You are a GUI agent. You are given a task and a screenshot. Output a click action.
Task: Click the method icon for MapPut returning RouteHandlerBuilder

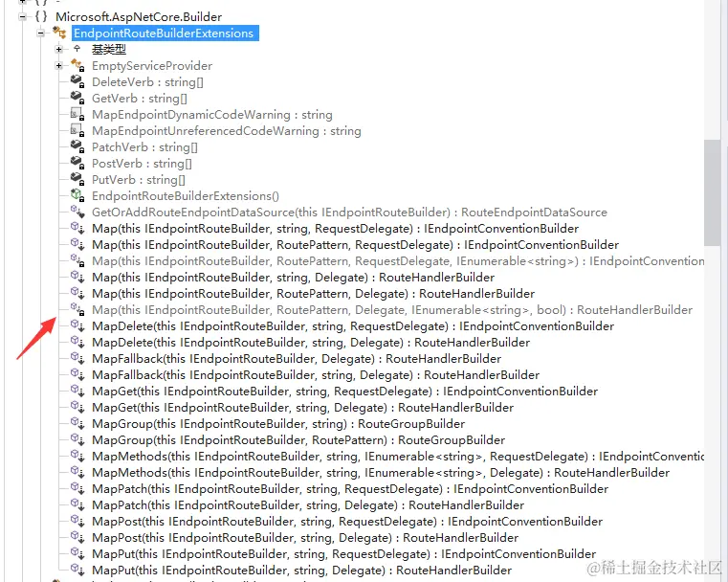tap(77, 570)
